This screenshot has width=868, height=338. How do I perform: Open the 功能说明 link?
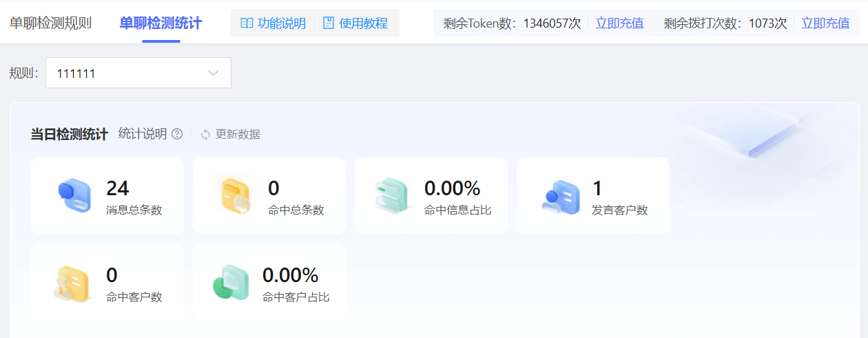pyautogui.click(x=281, y=23)
